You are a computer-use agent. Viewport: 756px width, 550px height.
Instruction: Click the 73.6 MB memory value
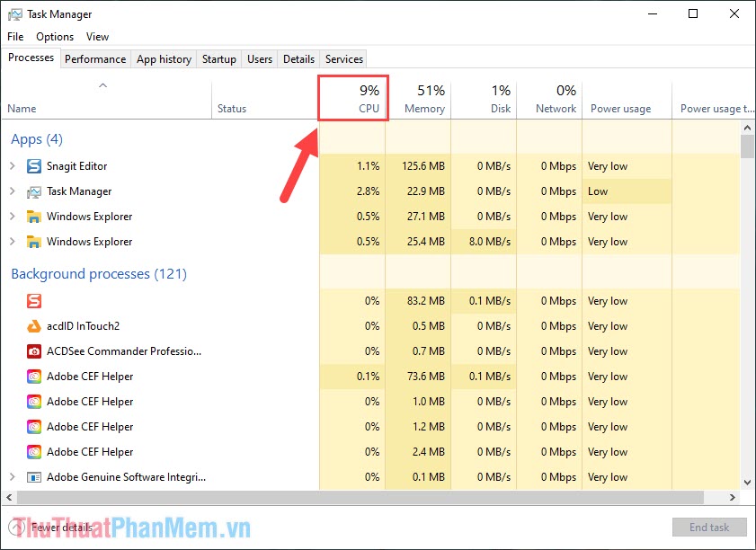pyautogui.click(x=426, y=377)
